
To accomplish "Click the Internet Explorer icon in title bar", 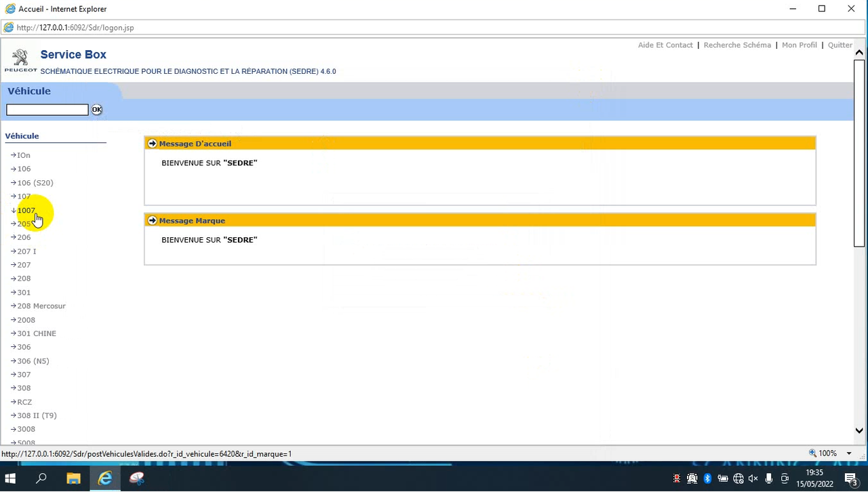I will (10, 9).
